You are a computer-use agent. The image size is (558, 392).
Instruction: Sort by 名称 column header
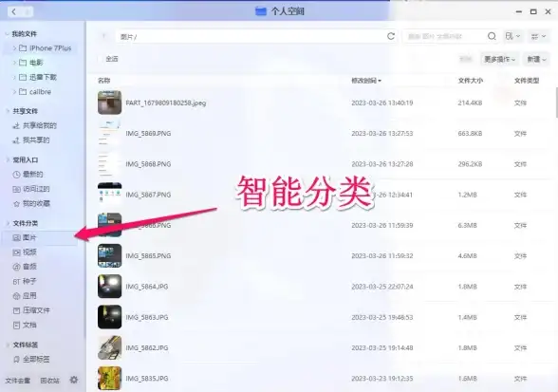pyautogui.click(x=104, y=81)
